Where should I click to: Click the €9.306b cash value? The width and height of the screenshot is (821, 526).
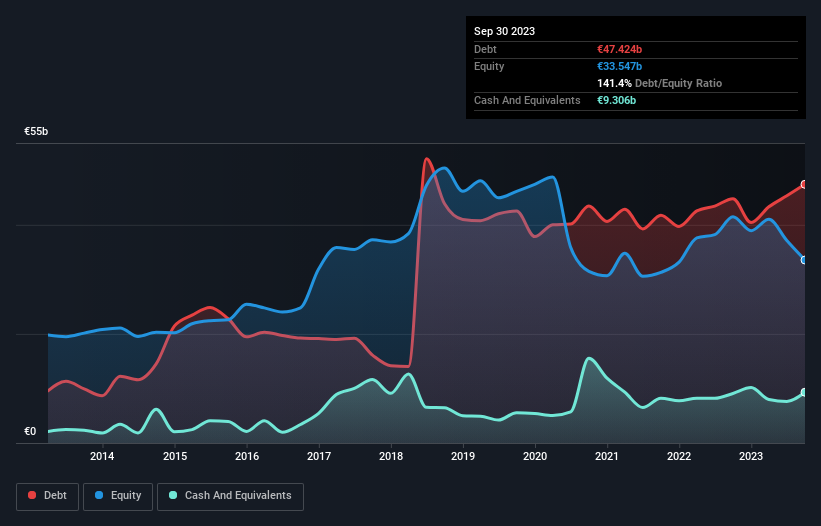click(x=616, y=100)
